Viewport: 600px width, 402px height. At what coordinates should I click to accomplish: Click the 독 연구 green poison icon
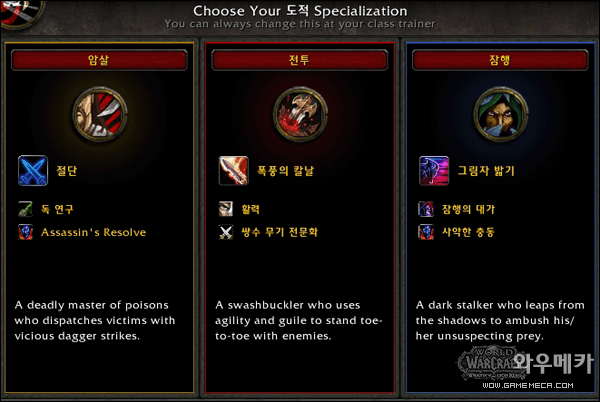point(26,209)
